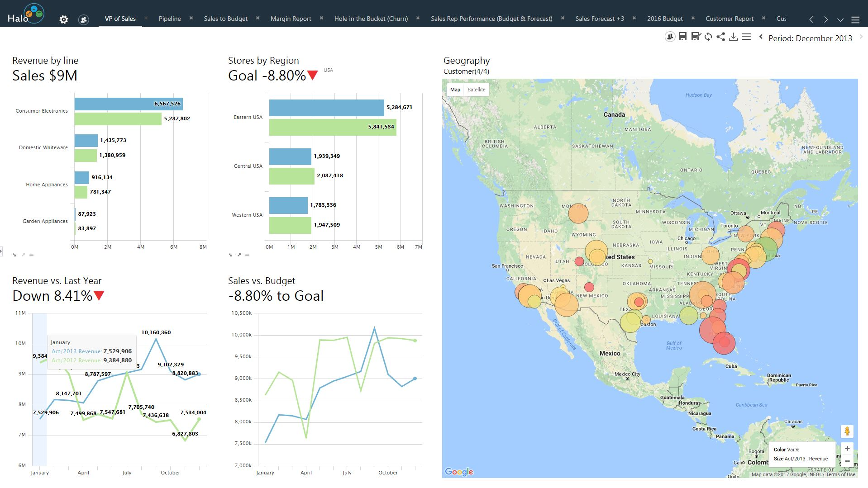Expand tab list dropdown chevron in header

tap(840, 19)
